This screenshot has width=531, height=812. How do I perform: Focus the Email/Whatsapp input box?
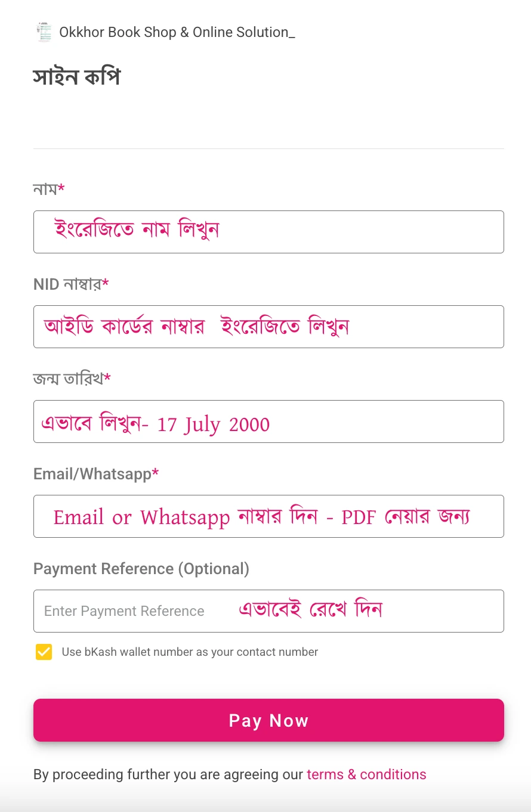point(268,516)
